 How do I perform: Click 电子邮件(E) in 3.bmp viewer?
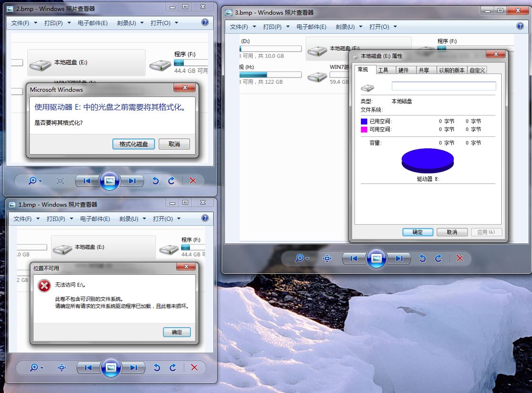pos(311,26)
